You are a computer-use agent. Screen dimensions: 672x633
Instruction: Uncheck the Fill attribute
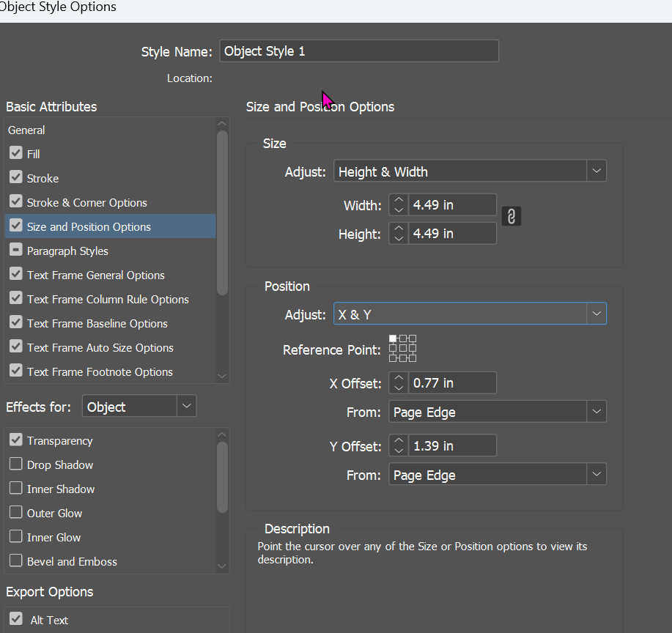coord(15,153)
